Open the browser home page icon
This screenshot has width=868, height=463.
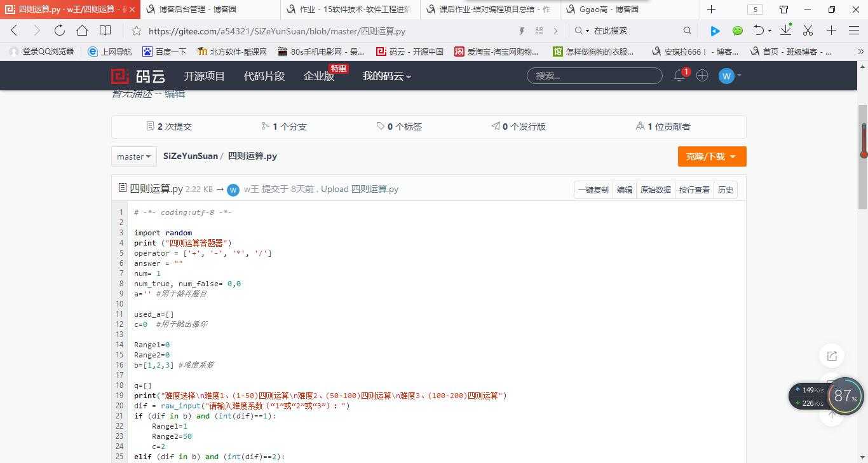(x=82, y=31)
